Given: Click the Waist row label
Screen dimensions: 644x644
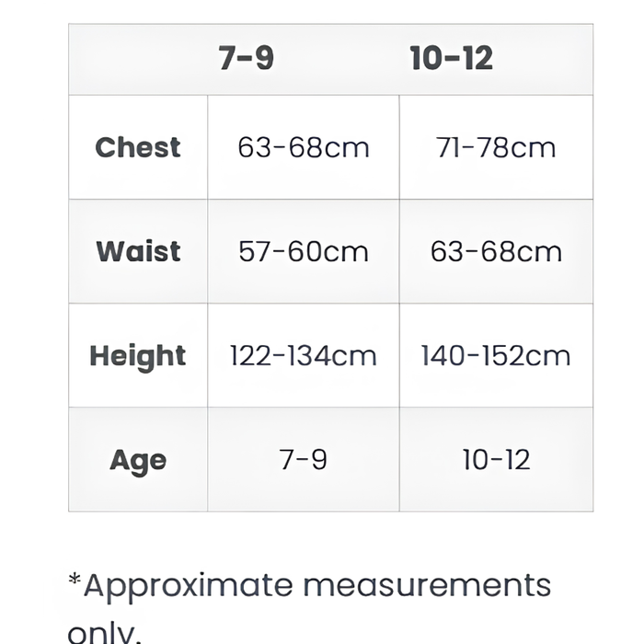Looking at the screenshot, I should click(x=138, y=251).
